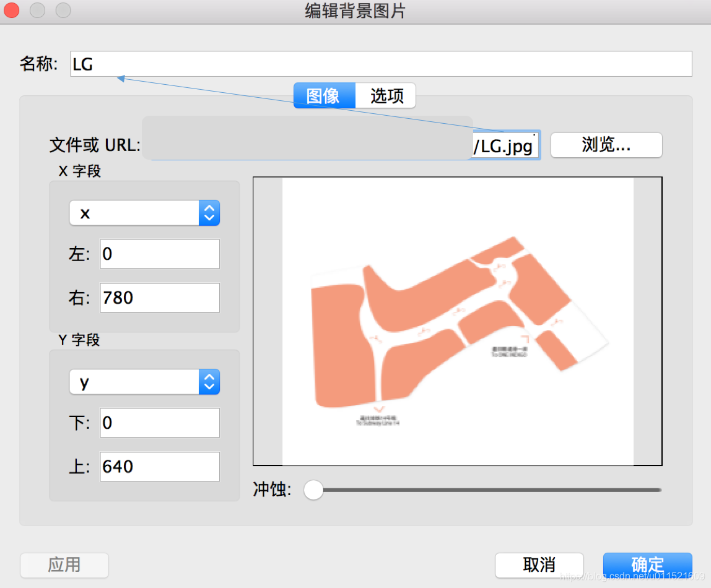Select the 左 value field containing 0

coord(159,254)
